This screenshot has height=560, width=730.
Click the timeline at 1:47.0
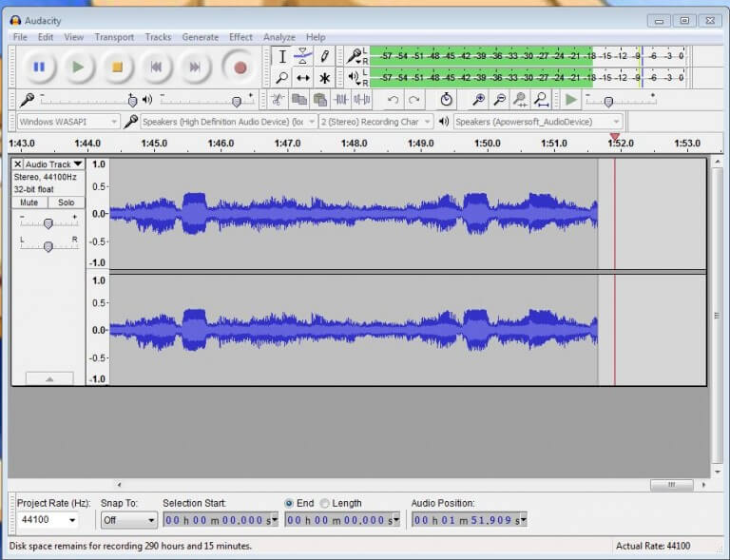pos(287,144)
